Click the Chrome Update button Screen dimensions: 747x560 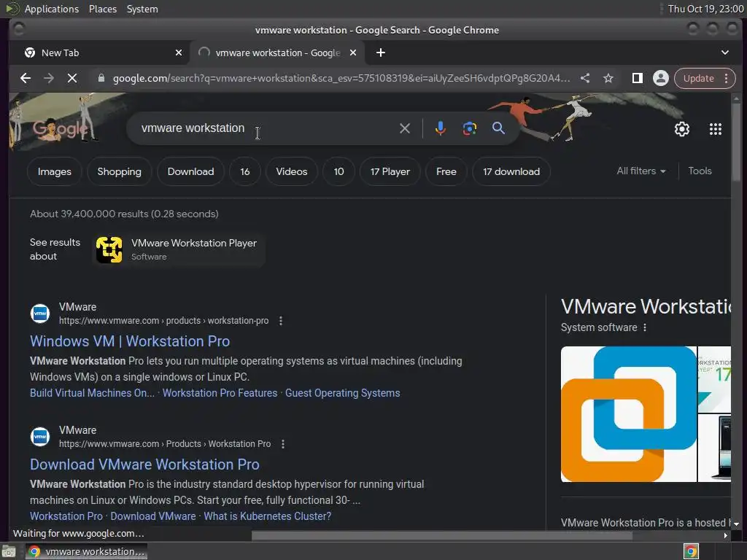click(698, 78)
